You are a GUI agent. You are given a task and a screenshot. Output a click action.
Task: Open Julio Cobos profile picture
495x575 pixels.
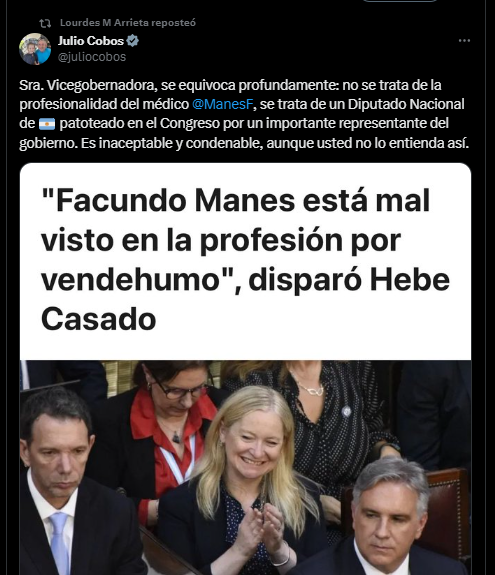coord(35,49)
